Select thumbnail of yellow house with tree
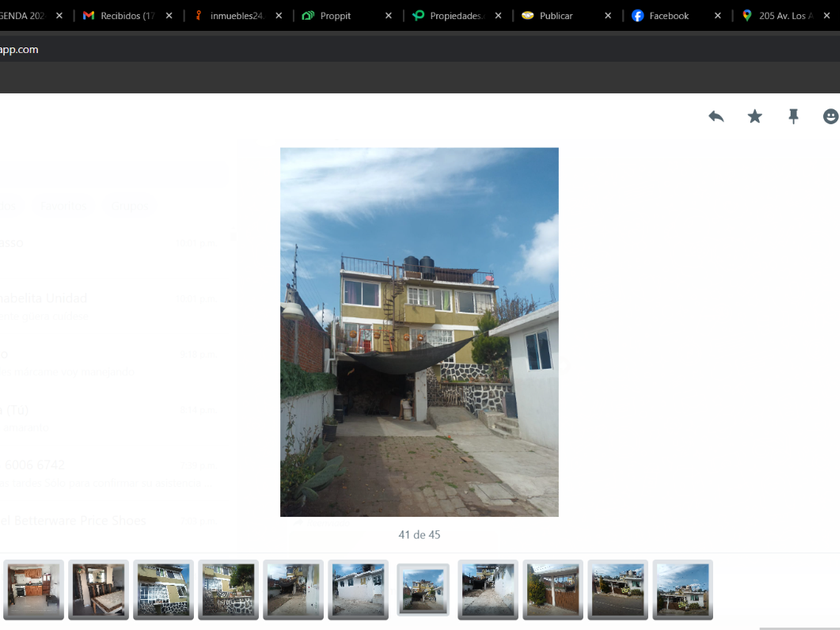 pos(228,589)
